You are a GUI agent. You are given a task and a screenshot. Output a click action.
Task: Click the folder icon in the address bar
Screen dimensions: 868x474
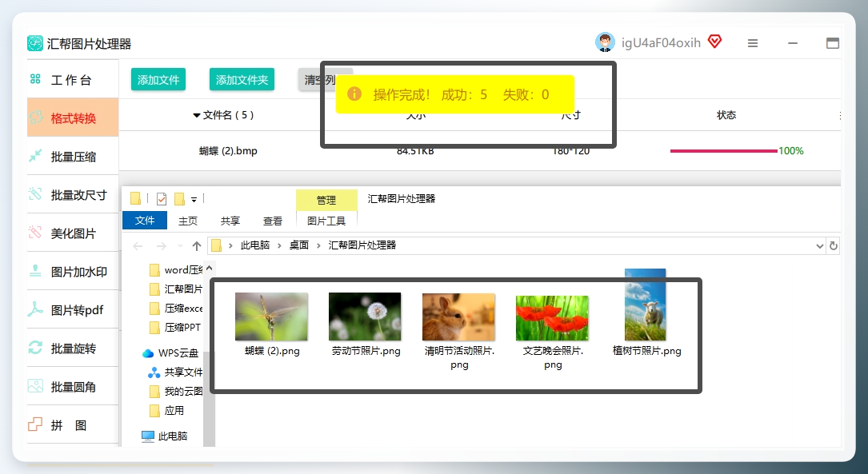pyautogui.click(x=217, y=245)
